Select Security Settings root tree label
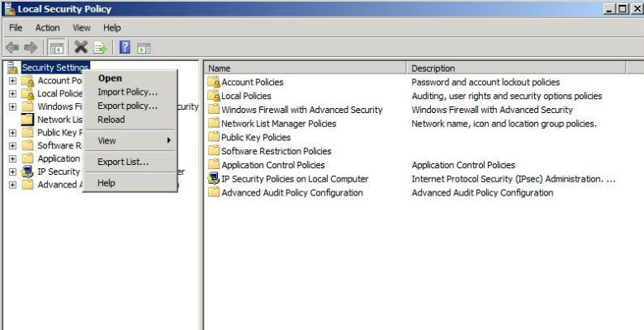 point(55,68)
